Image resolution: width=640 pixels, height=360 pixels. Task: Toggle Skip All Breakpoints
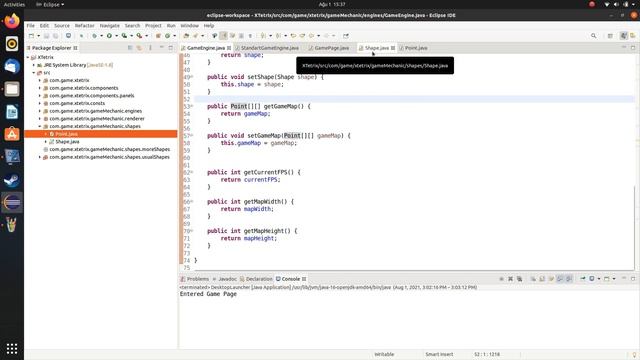[81, 36]
